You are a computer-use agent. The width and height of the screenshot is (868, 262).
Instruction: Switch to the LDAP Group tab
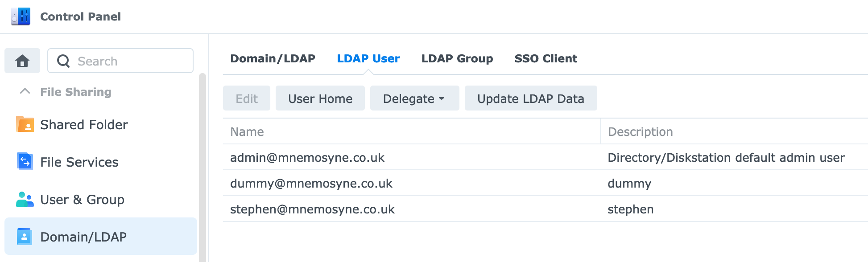click(x=457, y=58)
